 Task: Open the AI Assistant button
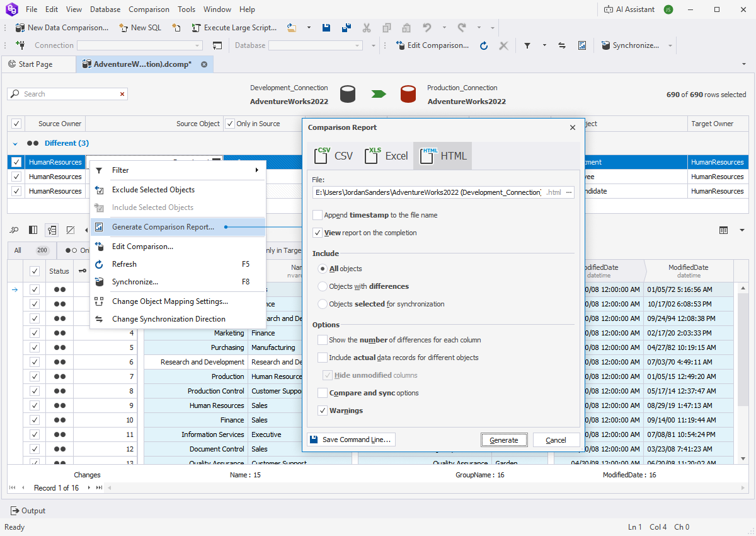[629, 9]
